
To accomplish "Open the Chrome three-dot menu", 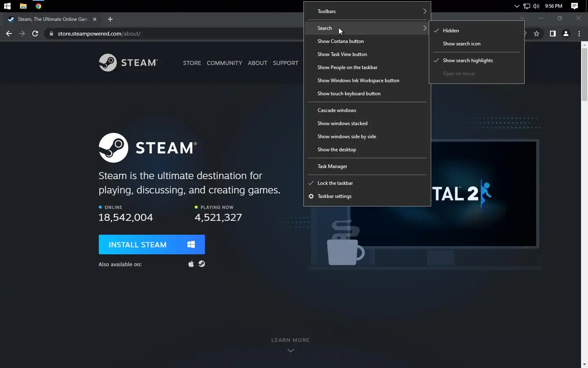I will 579,34.
